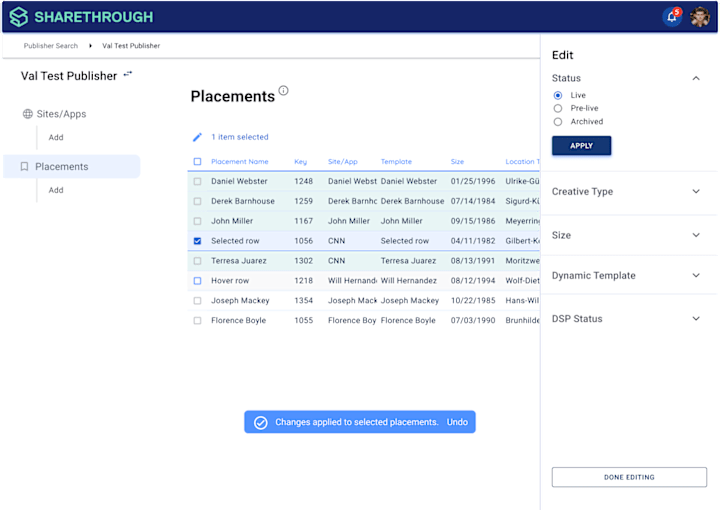720x510 pixels.
Task: Click the Derek Barnhouse placement name
Action: 243,201
